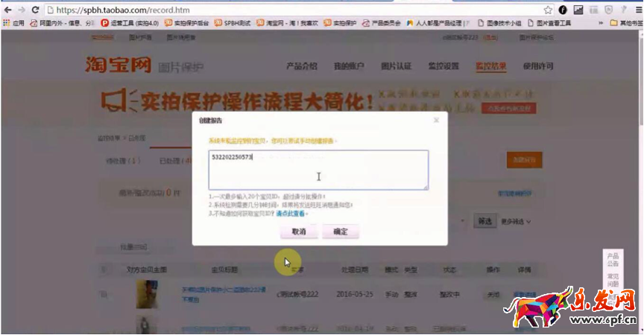This screenshot has height=335, width=644.
Task: Open the 产品委员会 bookmark
Action: (x=381, y=23)
